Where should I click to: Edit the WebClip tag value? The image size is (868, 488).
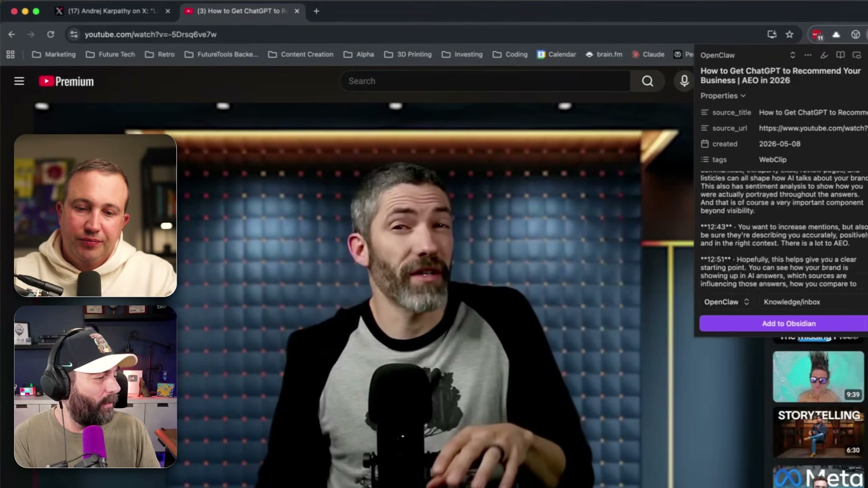click(x=773, y=160)
